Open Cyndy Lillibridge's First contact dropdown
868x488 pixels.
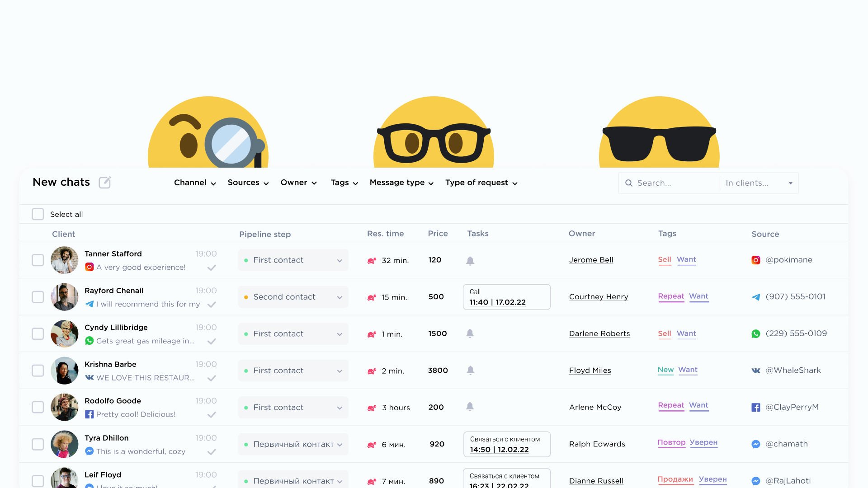click(x=293, y=334)
